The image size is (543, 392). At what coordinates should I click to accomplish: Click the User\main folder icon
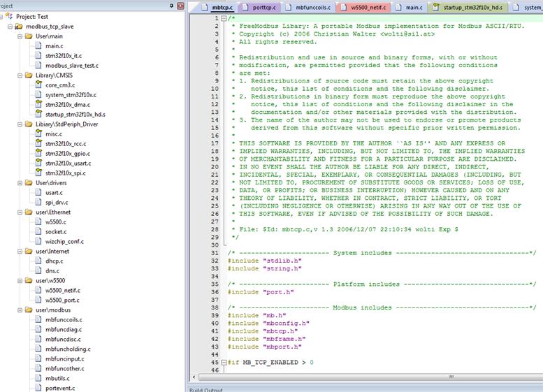(x=28, y=36)
